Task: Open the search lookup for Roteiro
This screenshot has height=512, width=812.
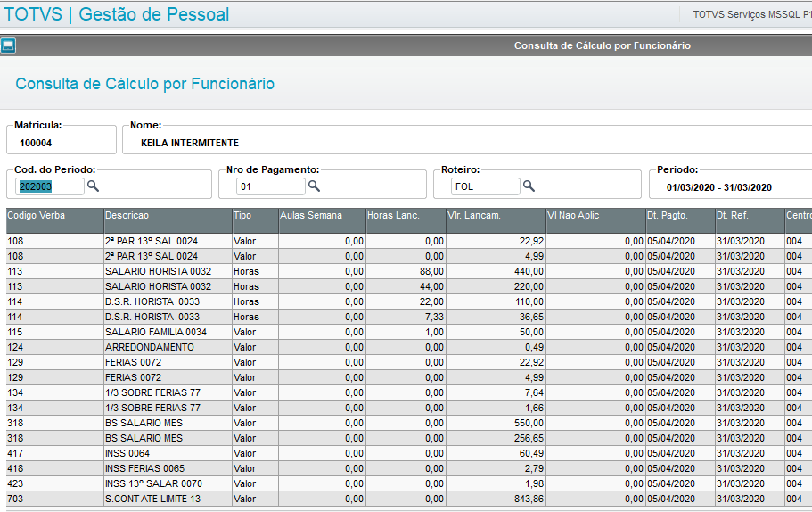Action: click(529, 186)
